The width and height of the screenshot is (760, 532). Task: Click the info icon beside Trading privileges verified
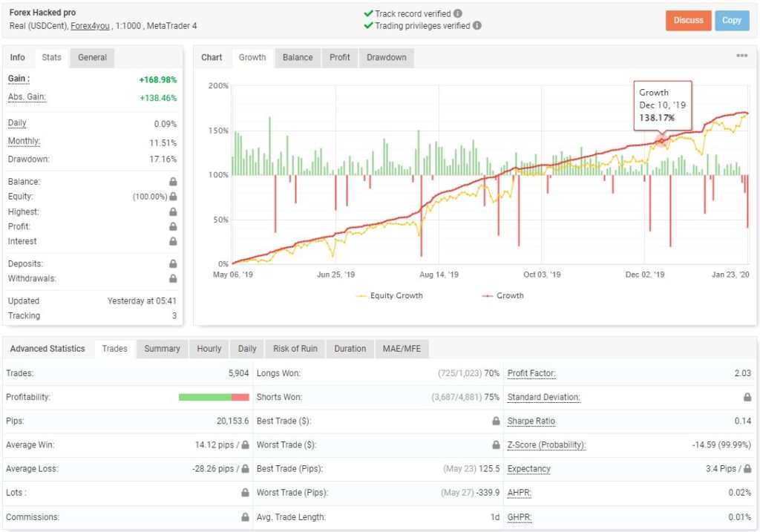point(477,25)
